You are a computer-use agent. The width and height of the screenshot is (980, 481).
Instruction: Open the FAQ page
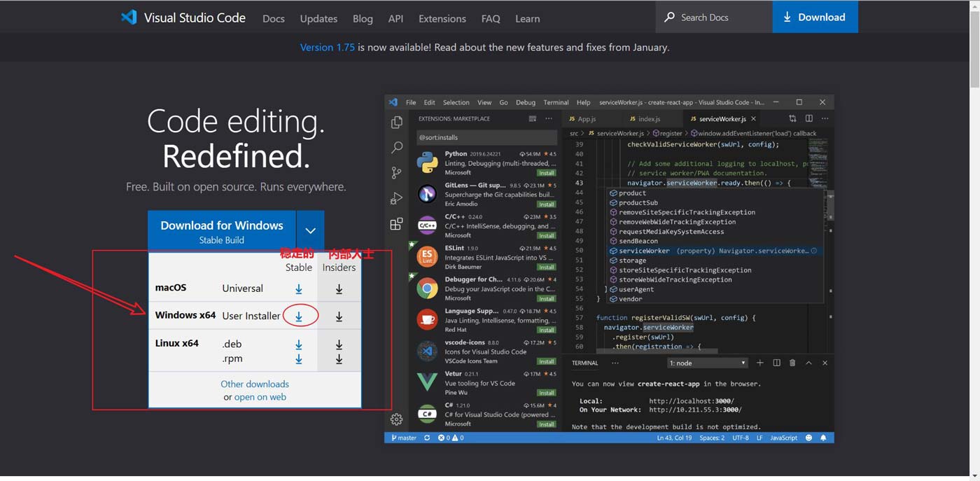click(x=491, y=18)
